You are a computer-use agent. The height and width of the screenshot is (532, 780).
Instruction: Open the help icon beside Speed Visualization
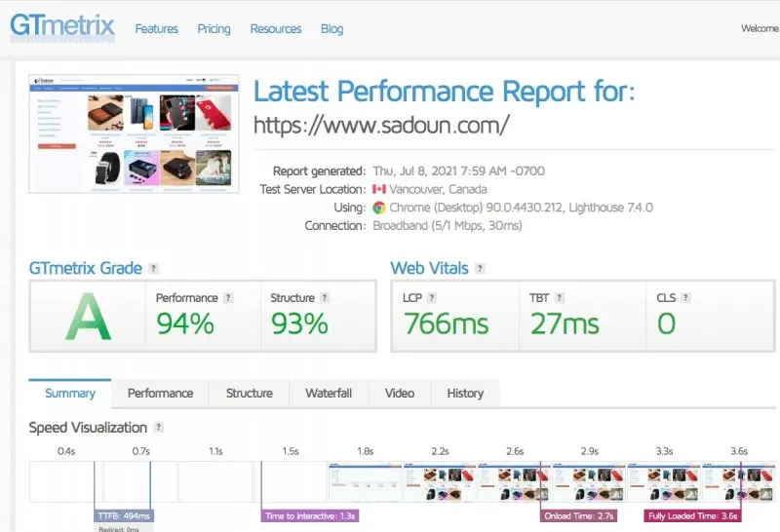159,427
